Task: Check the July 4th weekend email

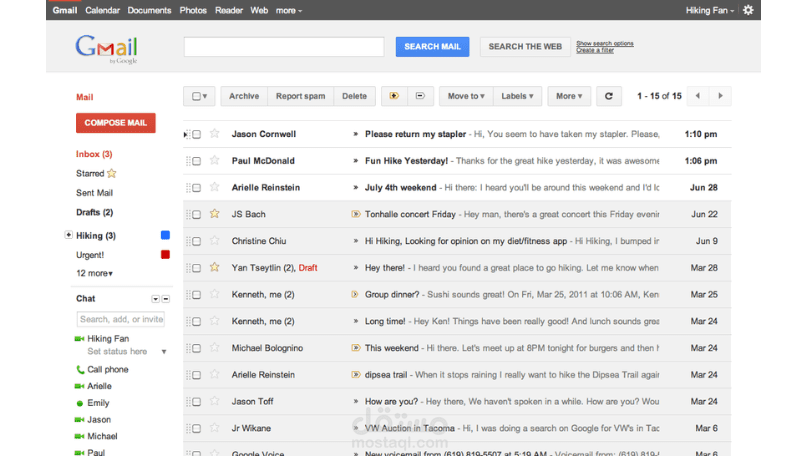Action: (196, 188)
